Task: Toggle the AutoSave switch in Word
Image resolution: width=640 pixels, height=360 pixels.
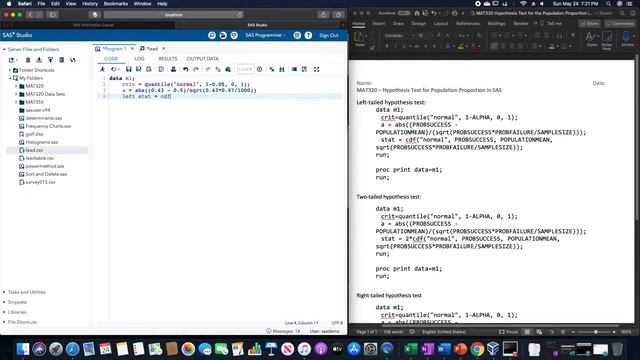Action: [404, 13]
